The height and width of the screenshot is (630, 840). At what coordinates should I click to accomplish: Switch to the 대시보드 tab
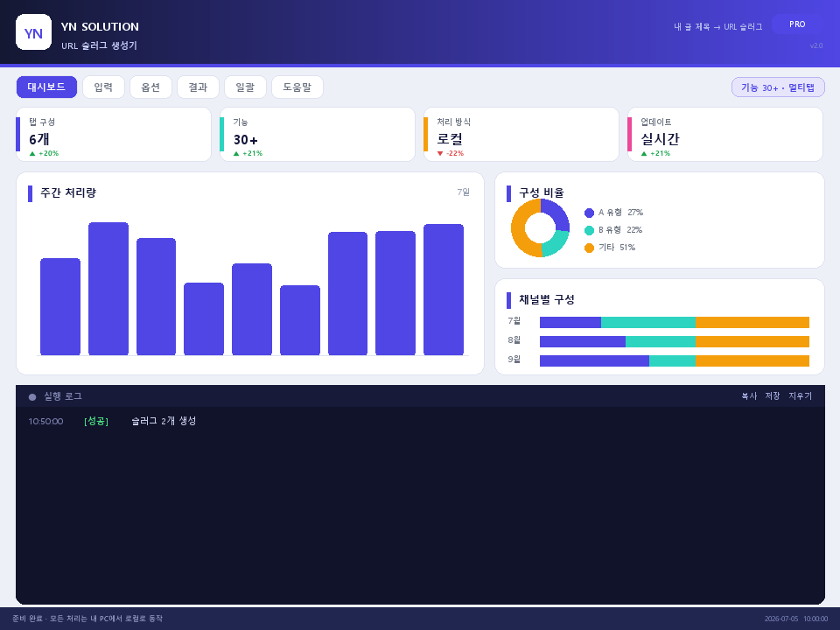tap(46, 87)
